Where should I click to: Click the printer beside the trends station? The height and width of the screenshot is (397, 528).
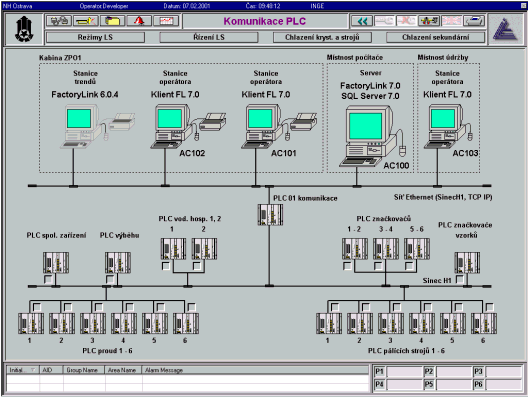click(122, 122)
